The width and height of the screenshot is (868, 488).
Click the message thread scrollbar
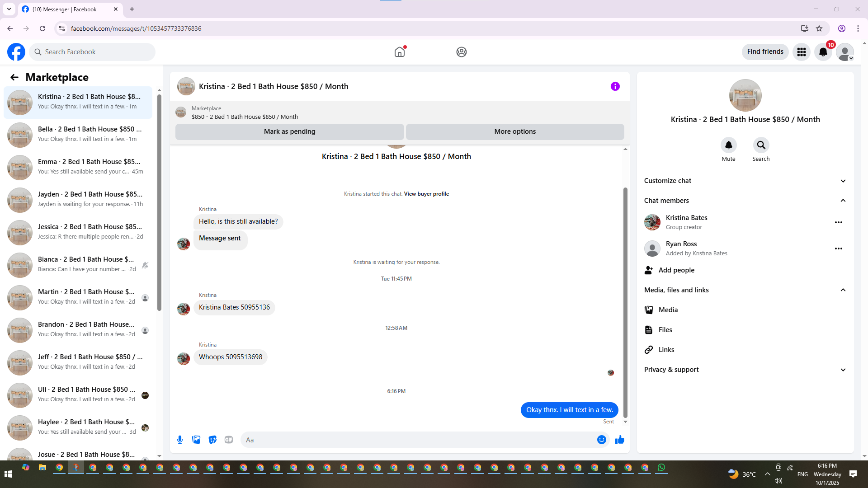[625, 302]
